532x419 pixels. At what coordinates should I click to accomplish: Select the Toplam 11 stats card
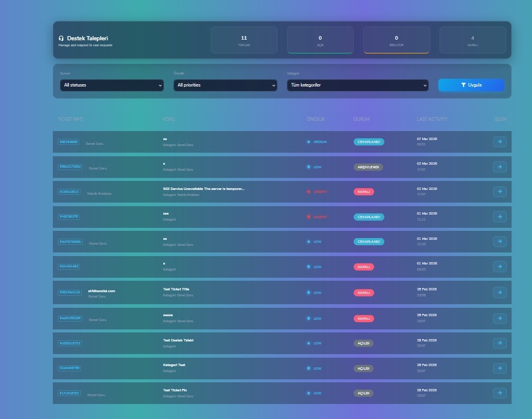click(x=244, y=40)
